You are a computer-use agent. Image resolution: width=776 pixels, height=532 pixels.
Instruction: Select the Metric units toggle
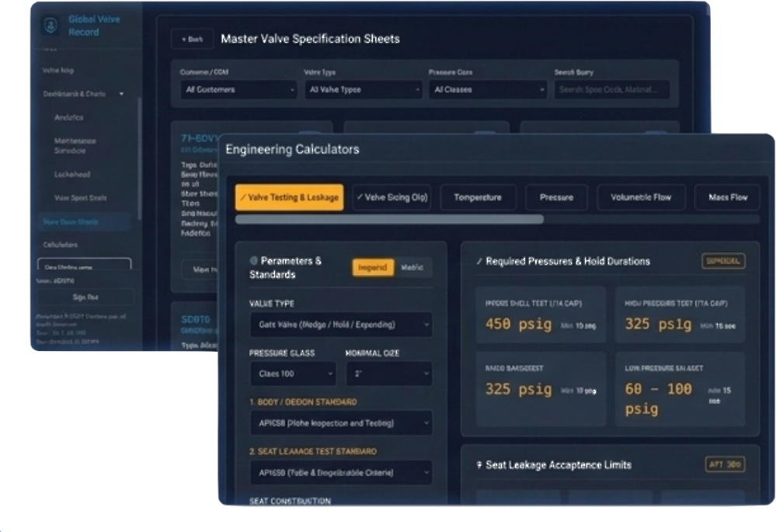coord(412,267)
